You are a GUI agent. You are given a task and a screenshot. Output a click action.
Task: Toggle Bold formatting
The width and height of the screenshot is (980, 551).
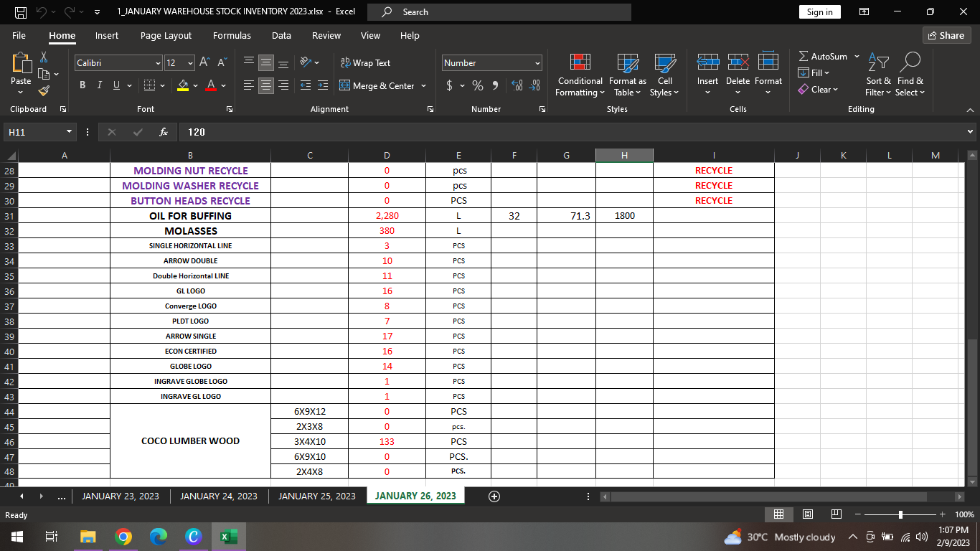click(x=82, y=86)
